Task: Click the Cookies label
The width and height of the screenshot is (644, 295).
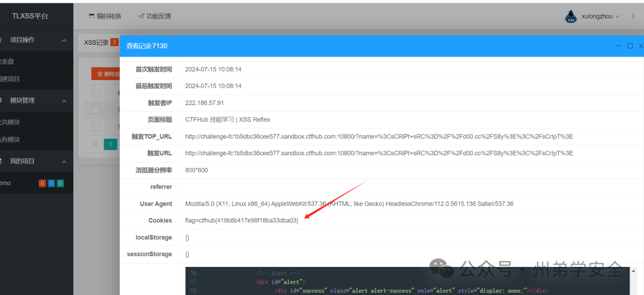Action: (160, 220)
